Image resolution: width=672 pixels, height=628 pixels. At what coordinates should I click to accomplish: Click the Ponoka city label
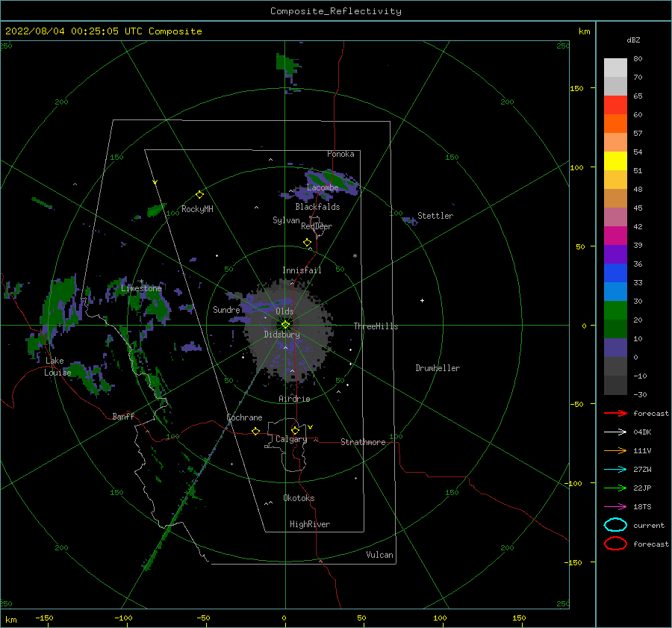[340, 154]
